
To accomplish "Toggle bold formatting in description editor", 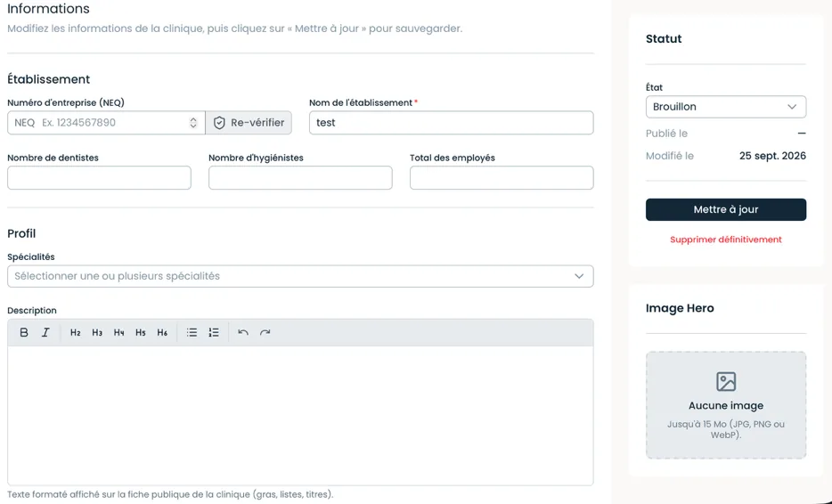I will tap(24, 333).
